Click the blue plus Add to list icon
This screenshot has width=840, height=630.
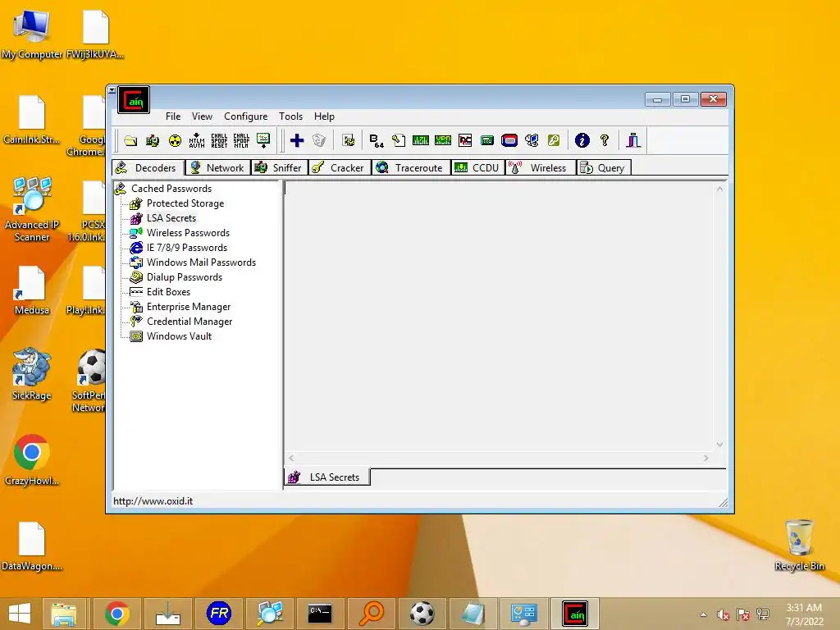[x=297, y=141]
